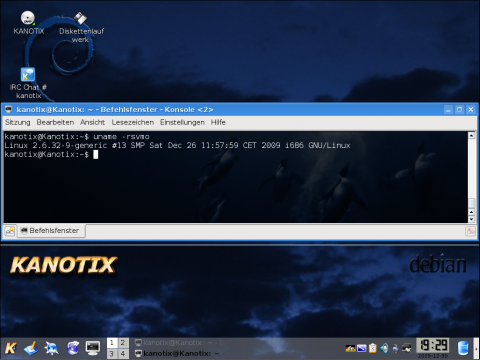
Task: Click the volume speaker tray icon
Action: point(384,348)
